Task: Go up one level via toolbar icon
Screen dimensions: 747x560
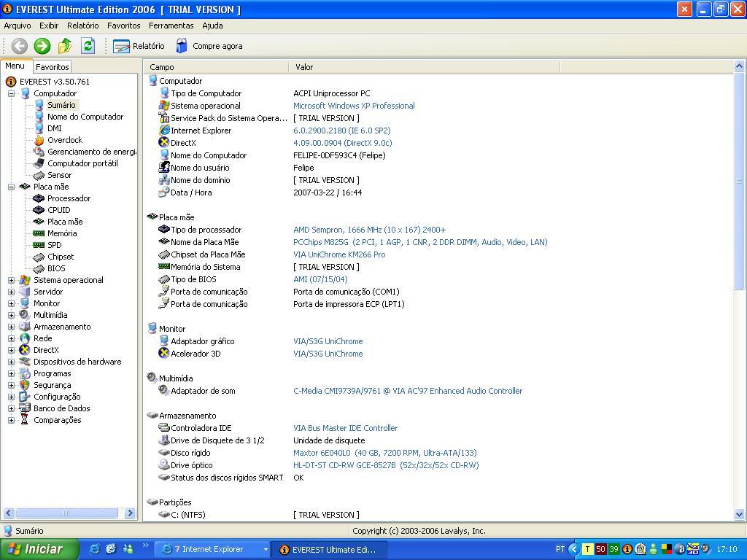Action: click(x=65, y=46)
